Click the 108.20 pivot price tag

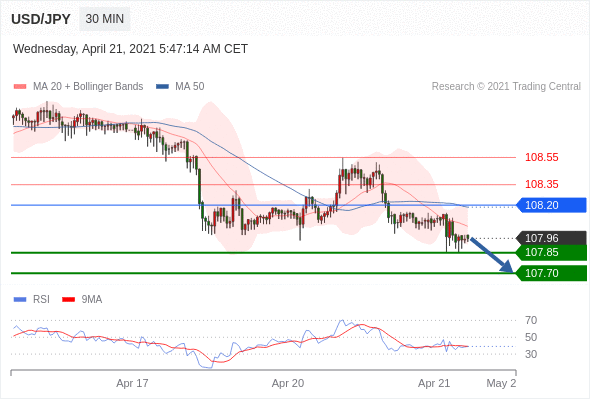552,205
